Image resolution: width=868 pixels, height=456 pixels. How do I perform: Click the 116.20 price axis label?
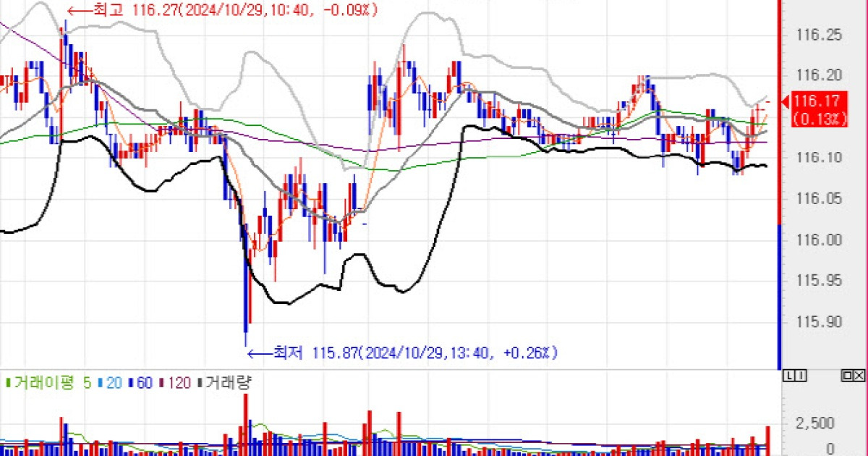(820, 75)
